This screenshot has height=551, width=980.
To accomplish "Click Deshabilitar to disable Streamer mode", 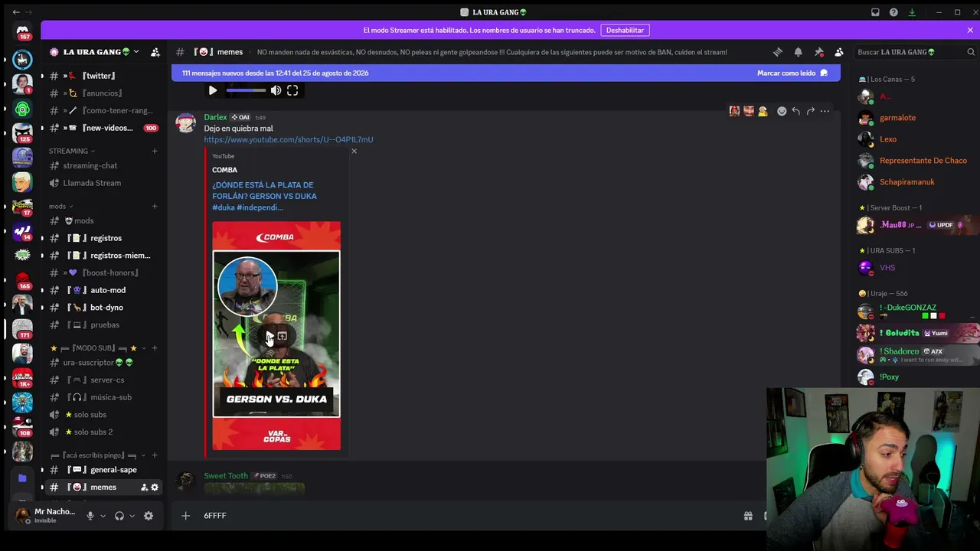I will click(x=625, y=30).
